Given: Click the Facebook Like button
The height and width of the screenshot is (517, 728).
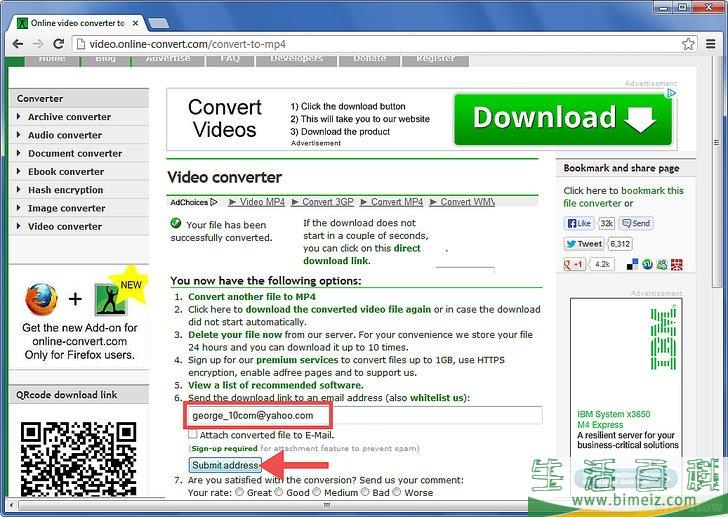Looking at the screenshot, I should click(578, 223).
